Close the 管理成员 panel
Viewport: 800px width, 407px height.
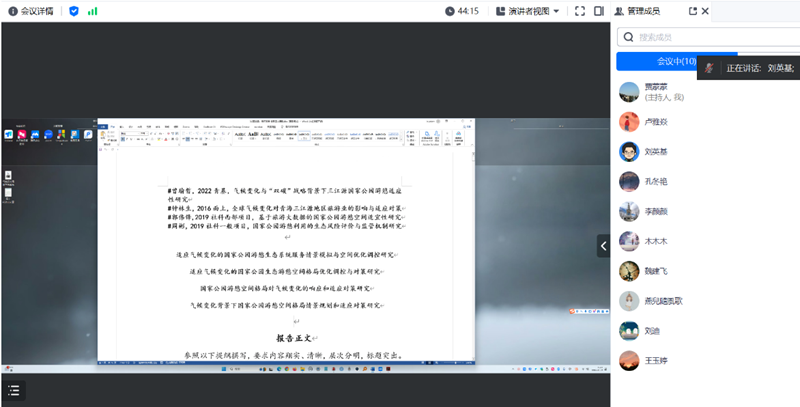tap(706, 11)
